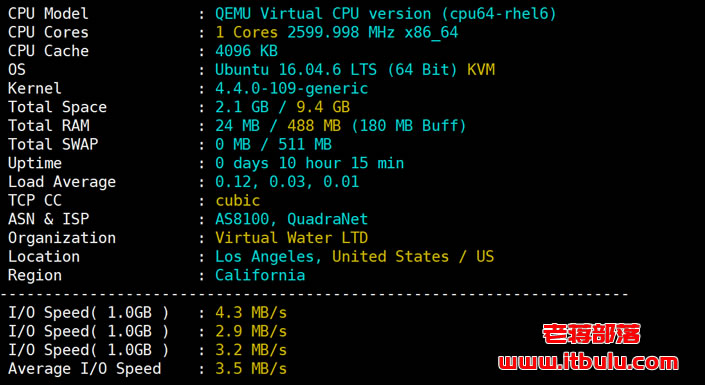This screenshot has height=385, width=705.
Task: Click the '2.1 GB' used space value
Action: pyautogui.click(x=241, y=107)
